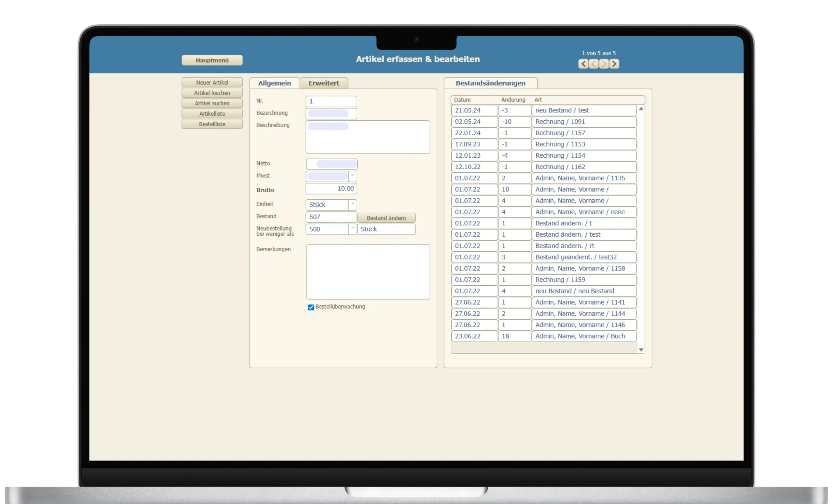
Task: Switch to the Erweitert tab
Action: pyautogui.click(x=323, y=83)
